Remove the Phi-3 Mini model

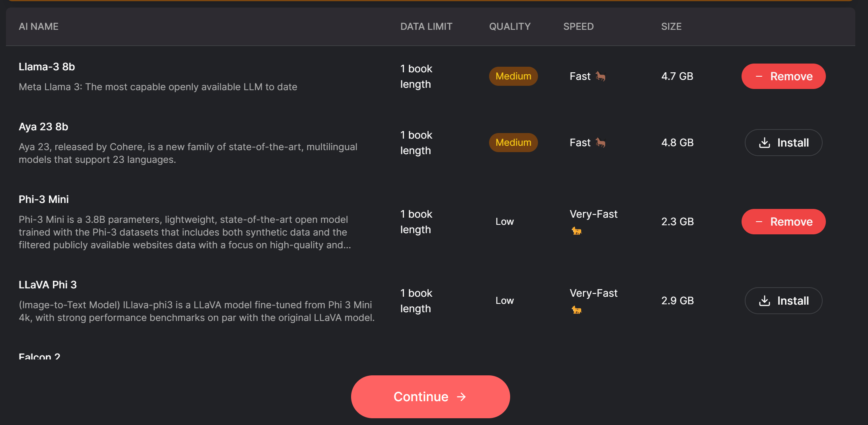pos(783,222)
